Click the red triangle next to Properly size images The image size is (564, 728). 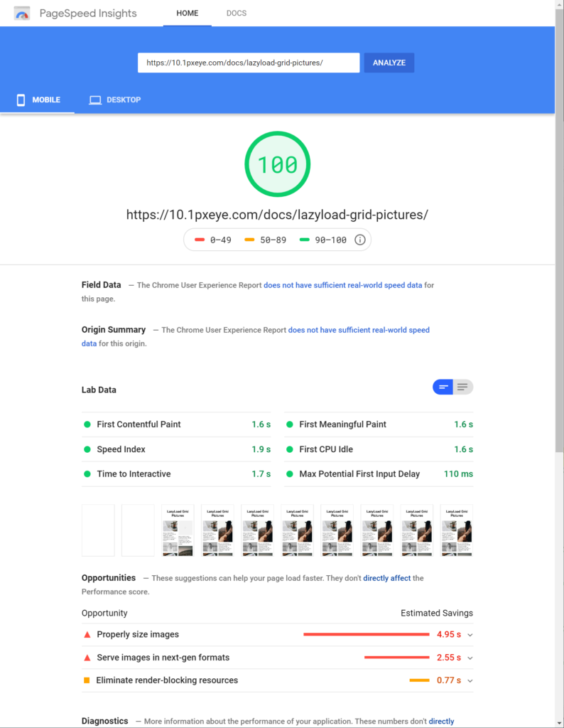point(87,634)
